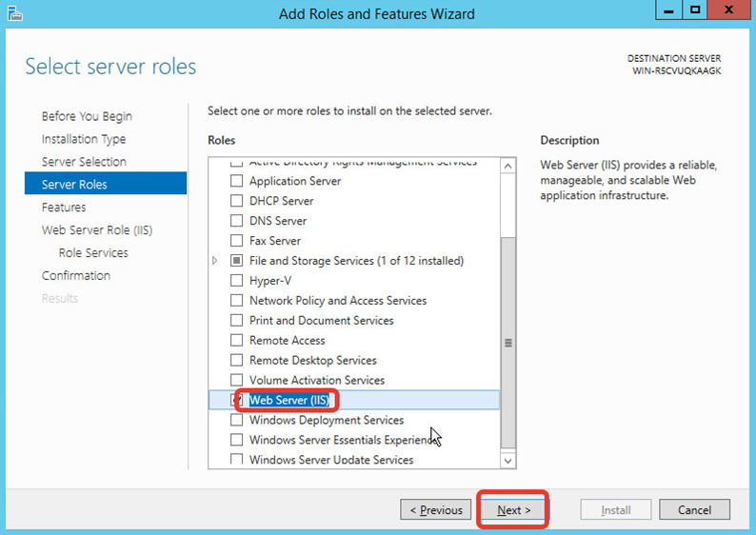Screen dimensions: 756x535
Task: Expand File and Storage Services tree arrow
Action: pos(215,261)
